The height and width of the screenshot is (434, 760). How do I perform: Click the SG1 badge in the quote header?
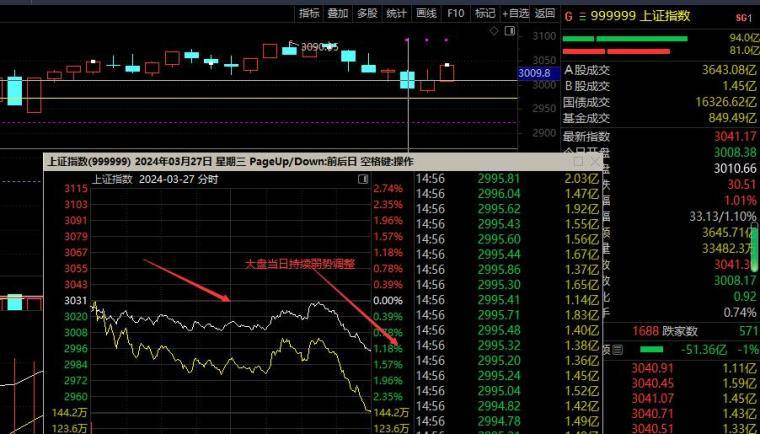744,18
